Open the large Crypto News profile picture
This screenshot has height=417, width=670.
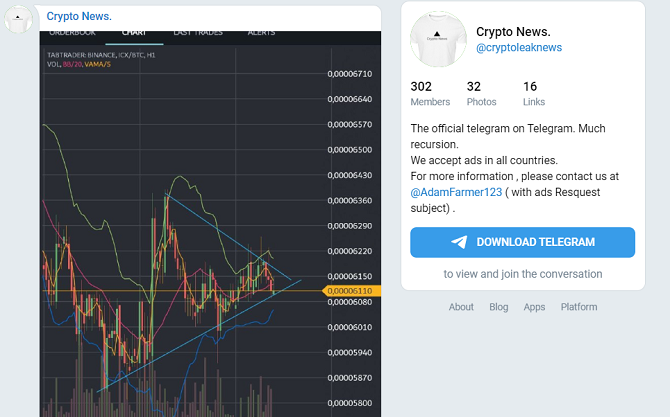438,39
